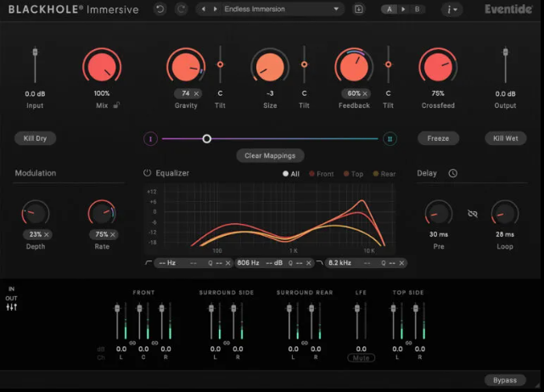The width and height of the screenshot is (544, 392).
Task: Click the low shelf filter icon
Action: [x=149, y=263]
